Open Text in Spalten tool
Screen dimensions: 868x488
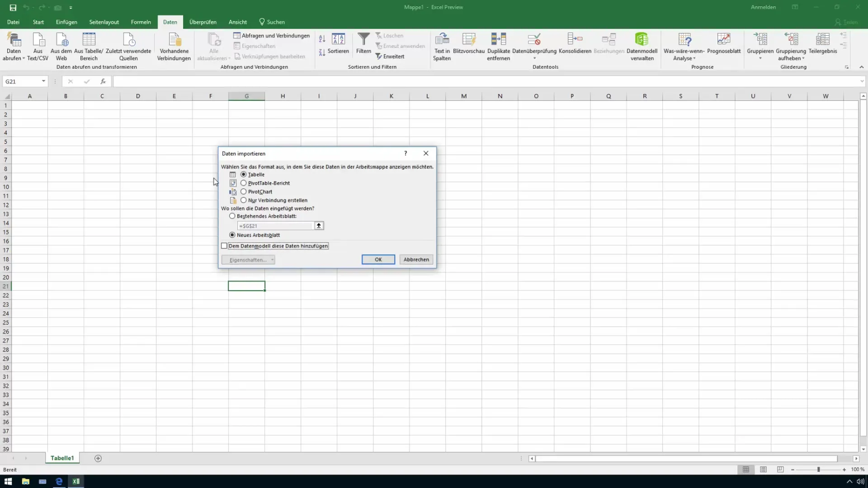(442, 47)
